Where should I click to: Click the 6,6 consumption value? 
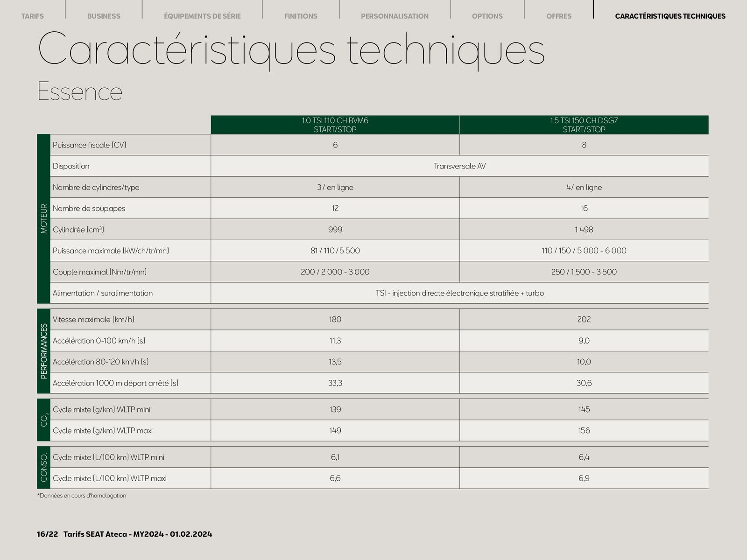[x=335, y=478]
